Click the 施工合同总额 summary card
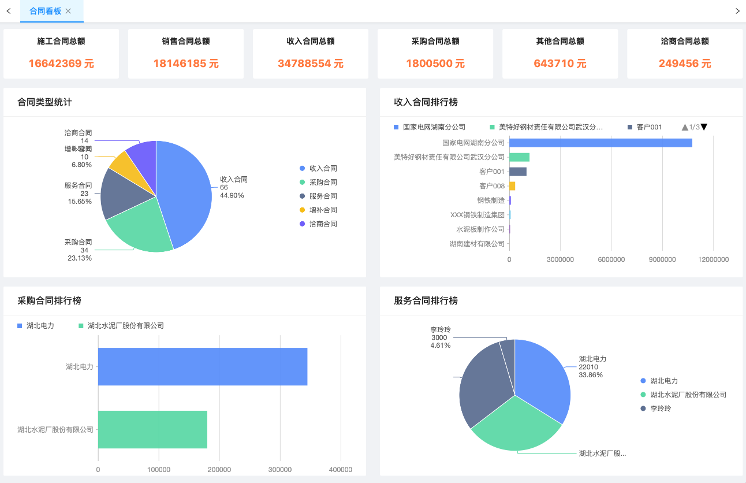 (61, 53)
